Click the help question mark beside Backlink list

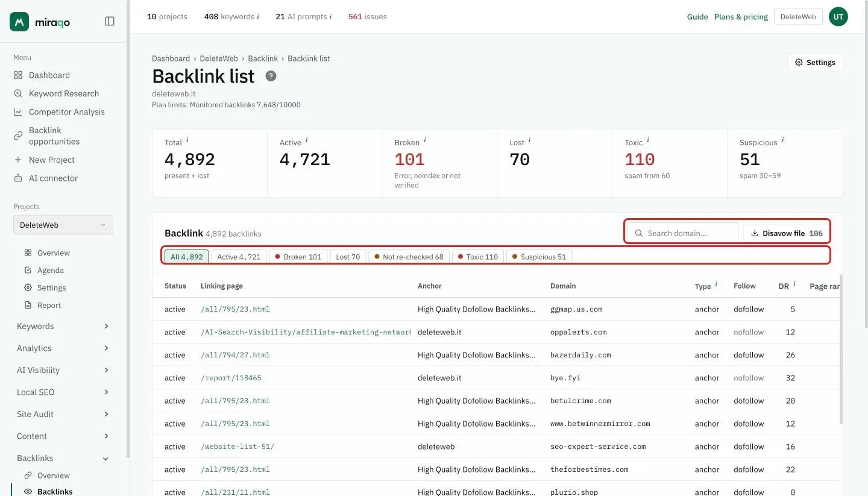[x=271, y=76]
